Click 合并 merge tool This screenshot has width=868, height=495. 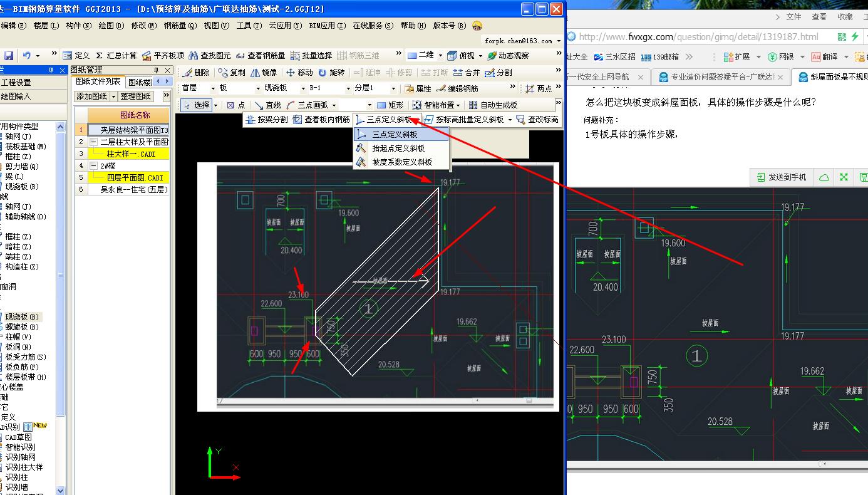coord(467,73)
